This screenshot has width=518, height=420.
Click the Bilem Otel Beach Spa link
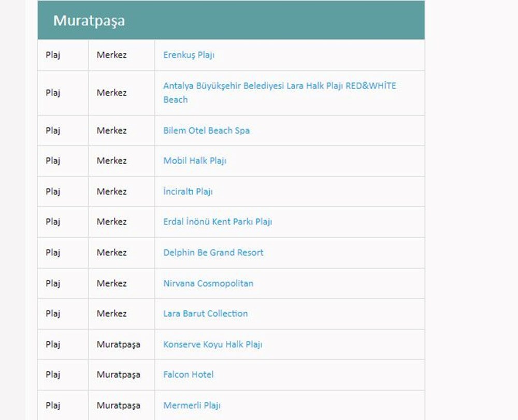tap(206, 131)
